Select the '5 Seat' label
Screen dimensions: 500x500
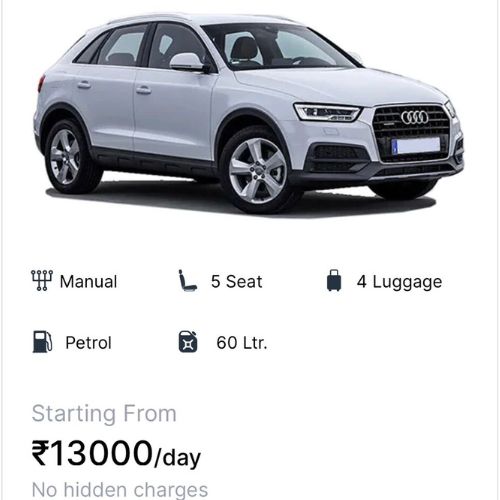point(236,281)
